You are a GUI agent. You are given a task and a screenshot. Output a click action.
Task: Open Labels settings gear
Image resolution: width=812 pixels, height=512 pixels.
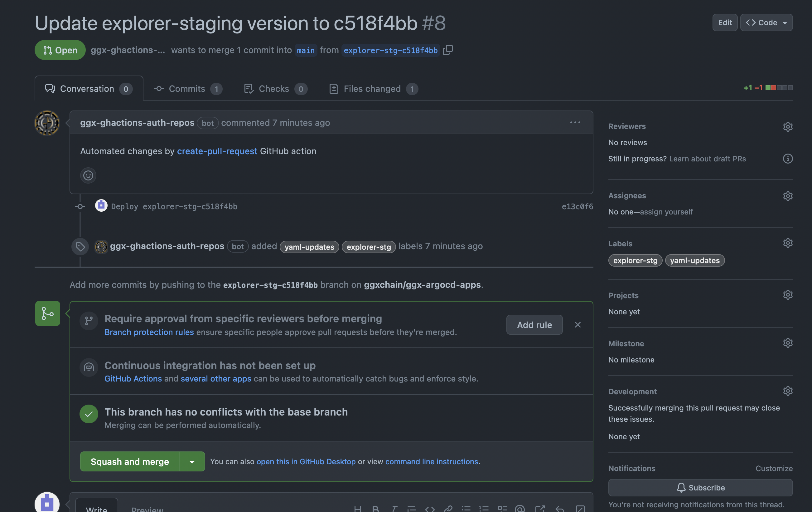point(787,243)
